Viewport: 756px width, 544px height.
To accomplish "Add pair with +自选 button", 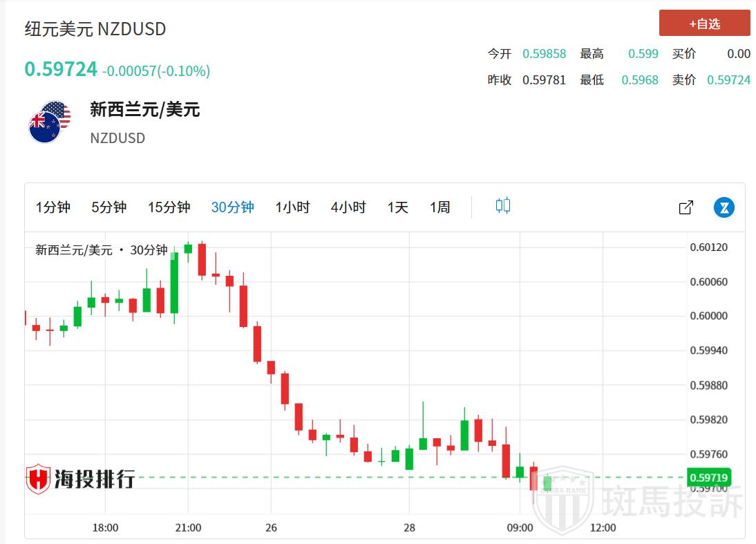I will point(704,24).
